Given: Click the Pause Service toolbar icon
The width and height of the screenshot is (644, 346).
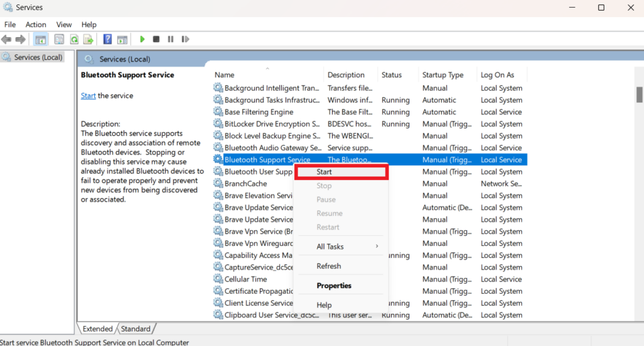Looking at the screenshot, I should (x=170, y=40).
